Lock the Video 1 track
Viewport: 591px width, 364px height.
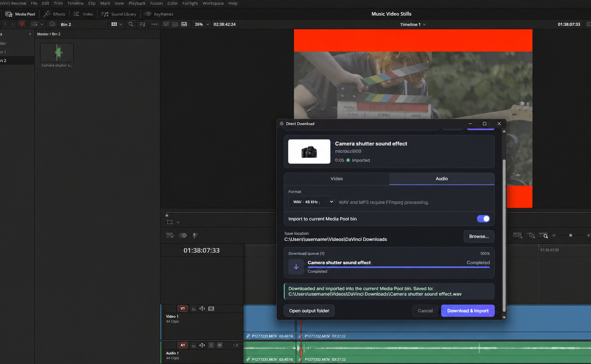click(x=194, y=309)
